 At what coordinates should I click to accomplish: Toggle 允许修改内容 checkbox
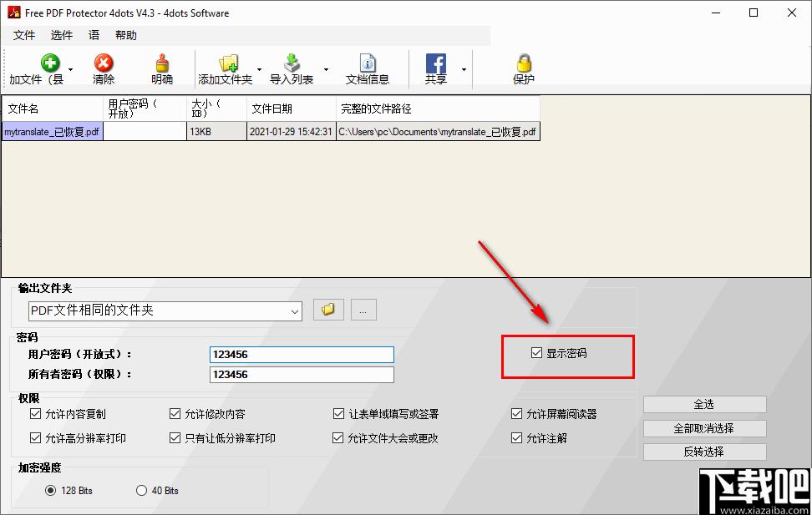pos(175,413)
